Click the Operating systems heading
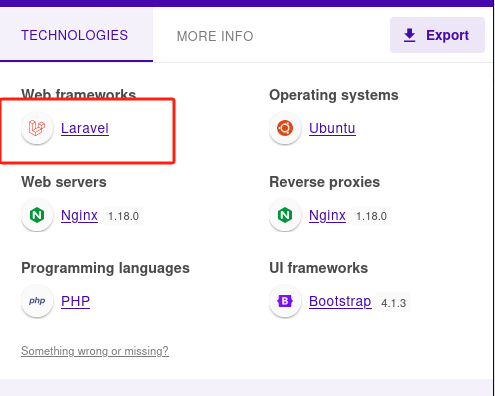This screenshot has width=495, height=396. click(334, 95)
